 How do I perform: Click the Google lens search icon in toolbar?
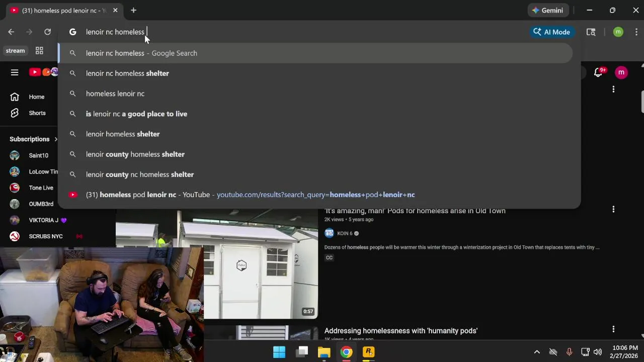point(591,32)
